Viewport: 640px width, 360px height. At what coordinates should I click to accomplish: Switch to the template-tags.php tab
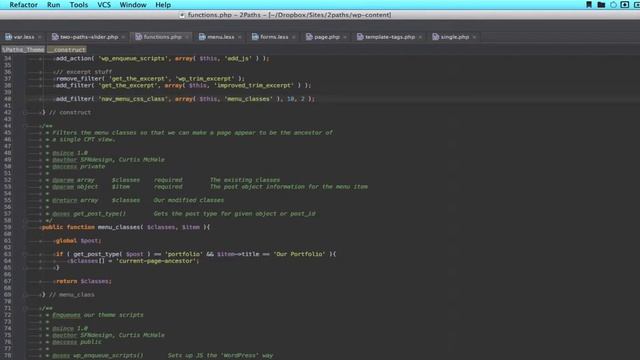(390, 37)
